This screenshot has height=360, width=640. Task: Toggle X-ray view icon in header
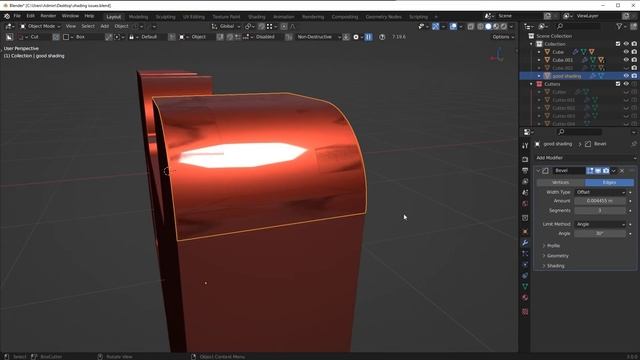click(471, 26)
